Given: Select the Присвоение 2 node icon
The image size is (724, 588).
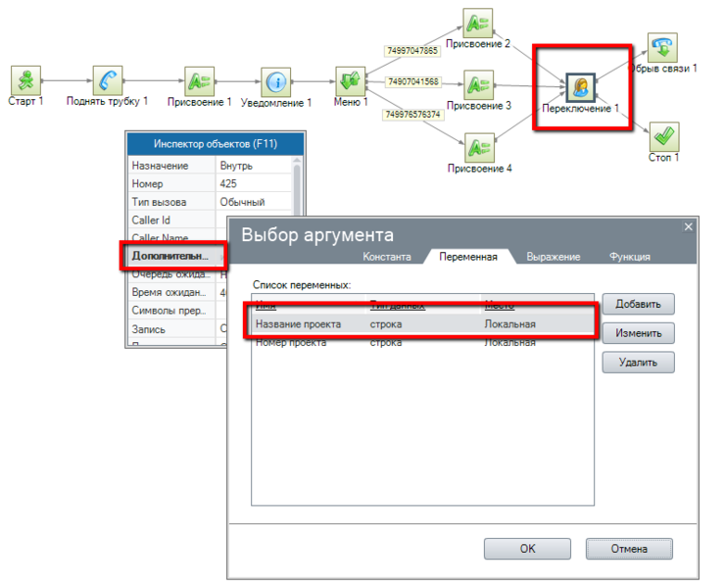Looking at the screenshot, I should click(478, 24).
